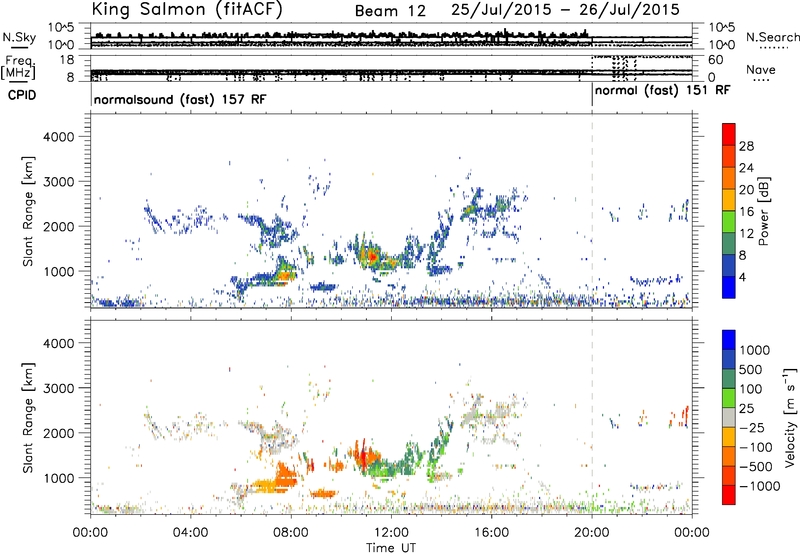
Task: Click 'normal (fast) 151 RF' text
Action: (662, 91)
